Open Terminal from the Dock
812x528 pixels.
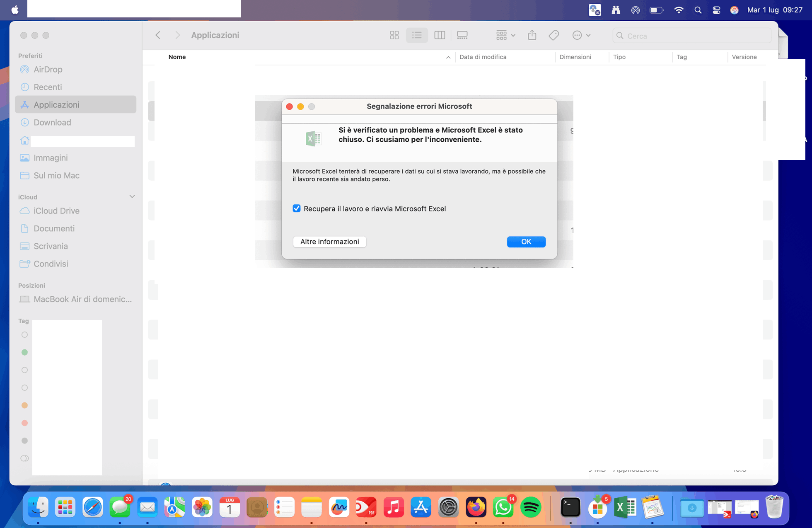pyautogui.click(x=570, y=507)
